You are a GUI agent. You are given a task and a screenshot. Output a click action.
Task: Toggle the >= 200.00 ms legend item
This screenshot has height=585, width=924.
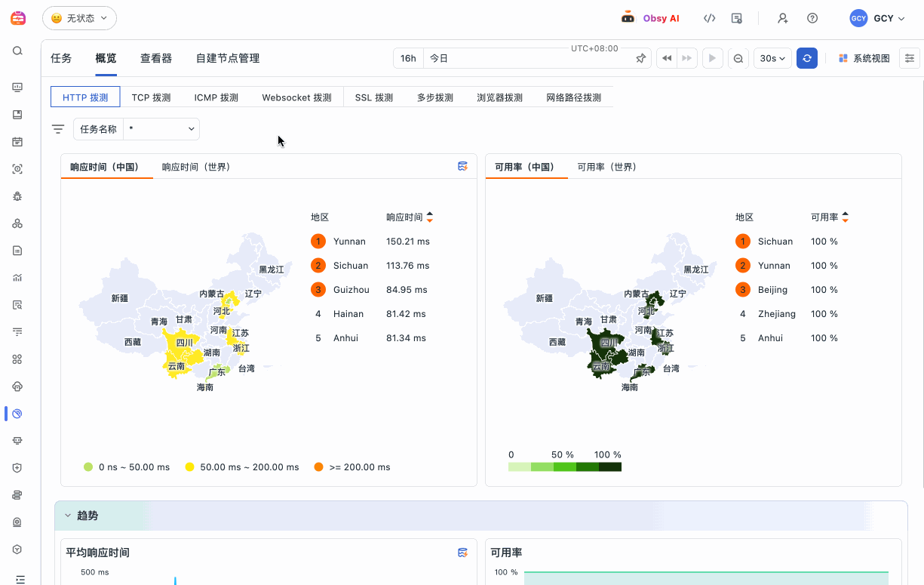click(x=351, y=467)
